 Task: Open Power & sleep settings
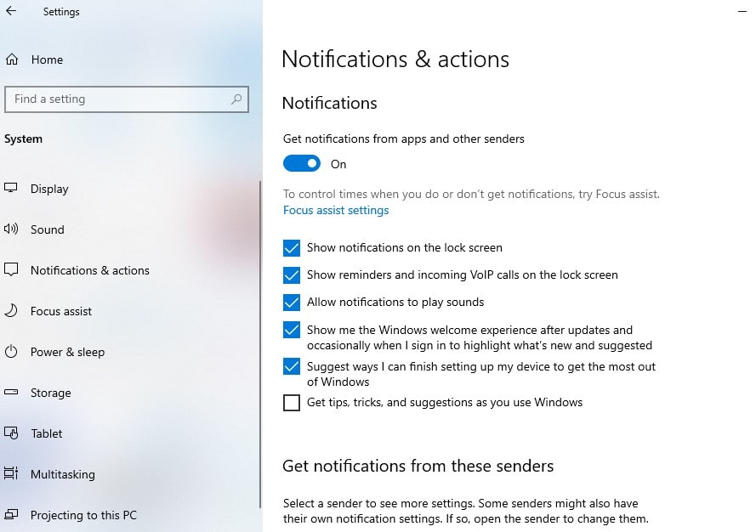(67, 352)
